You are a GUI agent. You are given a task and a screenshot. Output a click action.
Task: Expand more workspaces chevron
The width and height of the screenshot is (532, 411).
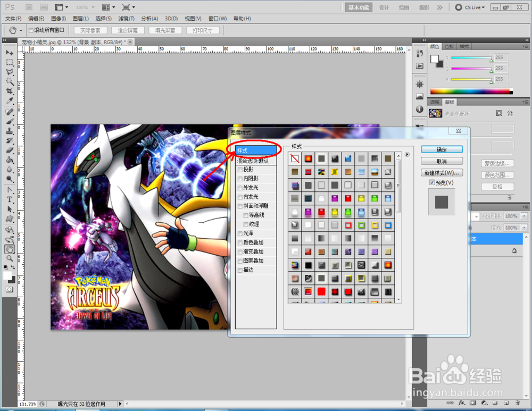pos(440,7)
